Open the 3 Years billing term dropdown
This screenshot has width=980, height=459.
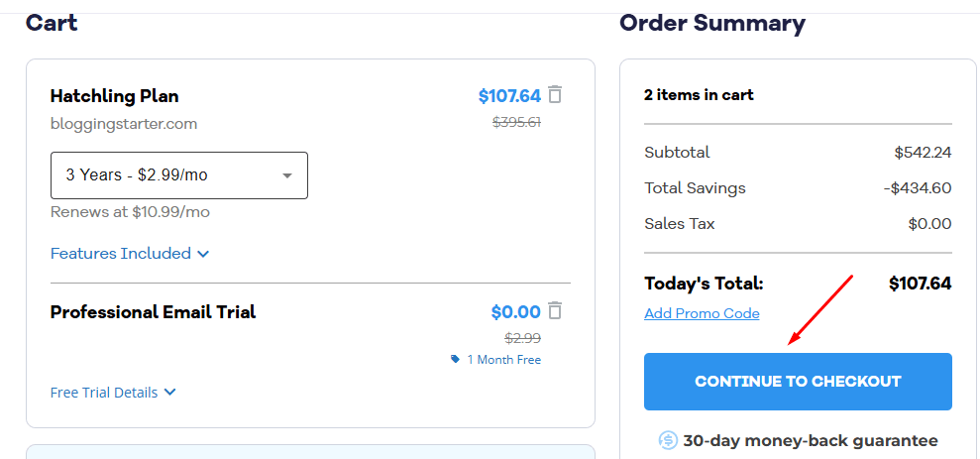point(178,175)
